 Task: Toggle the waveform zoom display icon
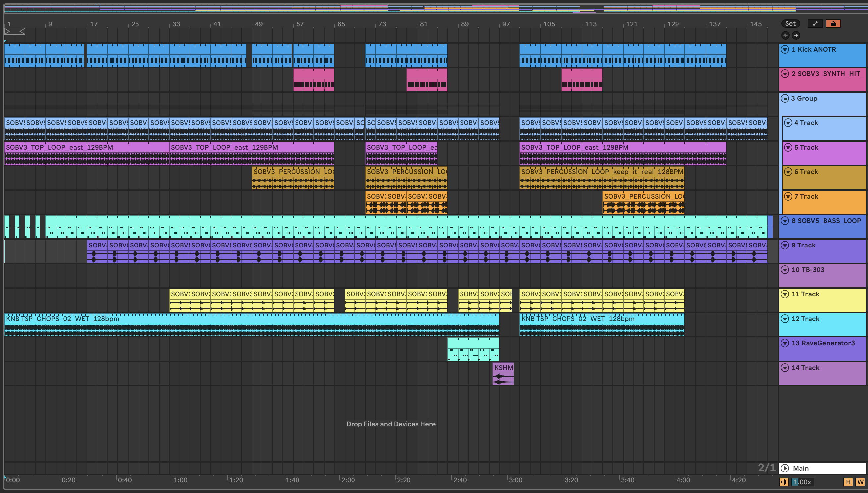coord(784,482)
